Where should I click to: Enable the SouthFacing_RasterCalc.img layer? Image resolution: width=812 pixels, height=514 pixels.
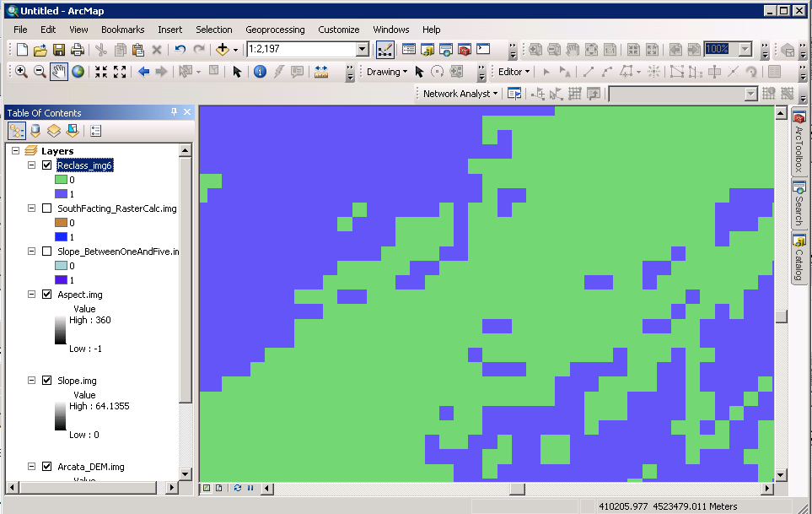click(x=47, y=208)
